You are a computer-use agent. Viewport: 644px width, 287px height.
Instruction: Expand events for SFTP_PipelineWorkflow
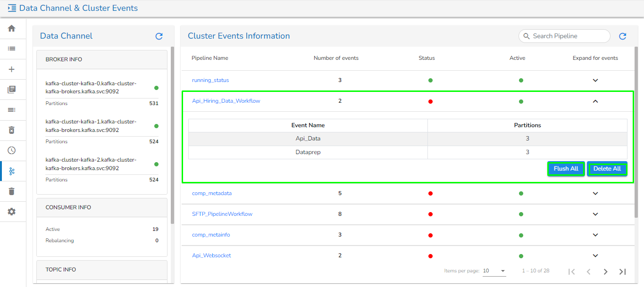[595, 214]
